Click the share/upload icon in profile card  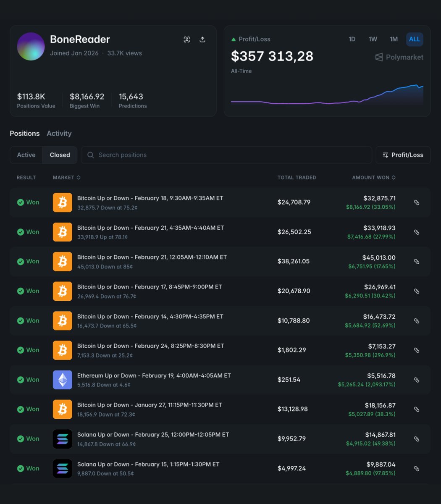coord(202,39)
